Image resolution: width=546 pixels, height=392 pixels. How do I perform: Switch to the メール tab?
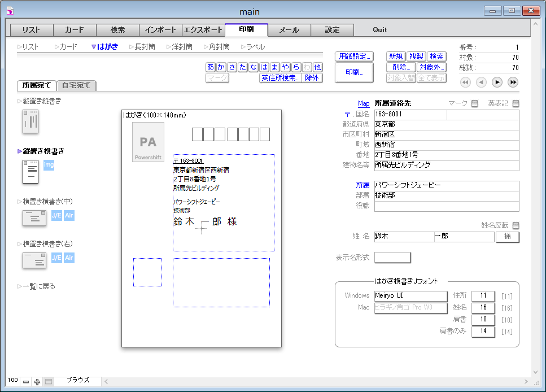click(289, 30)
